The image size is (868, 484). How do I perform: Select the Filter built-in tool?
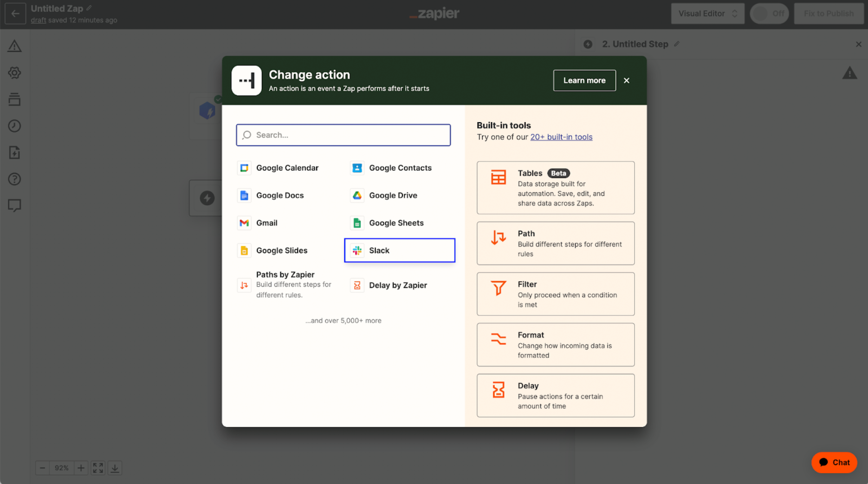pyautogui.click(x=555, y=294)
